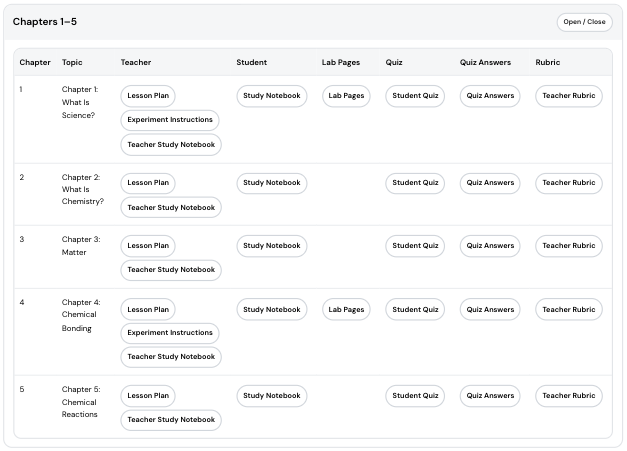Open Chapter 5 Student Quiz
Viewport: 627px width, 451px height.
point(415,396)
